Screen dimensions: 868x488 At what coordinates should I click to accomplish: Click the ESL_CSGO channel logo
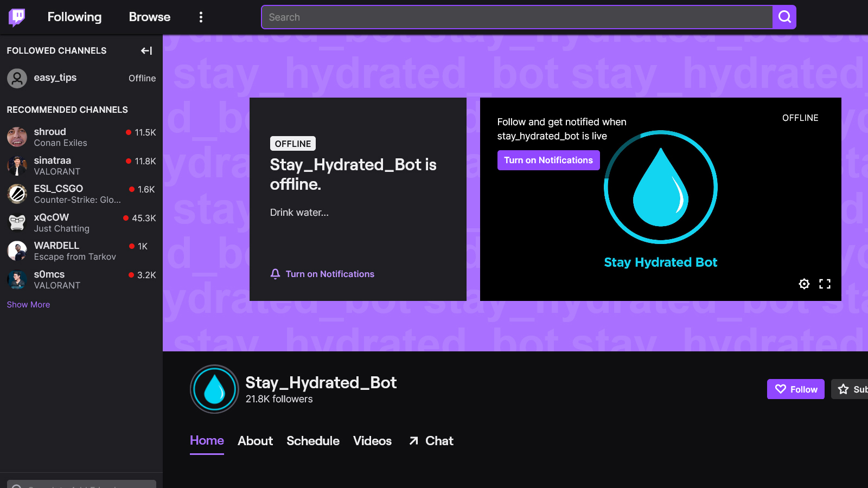coord(17,194)
